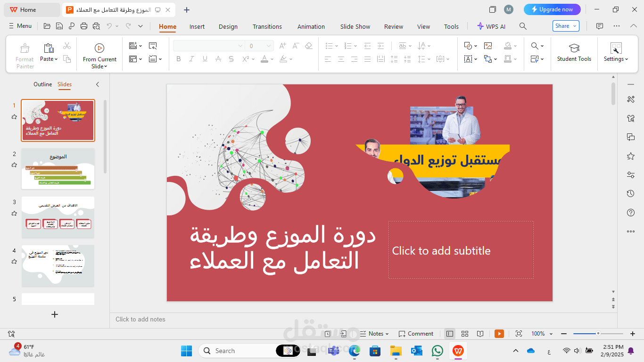Image resolution: width=644 pixels, height=362 pixels.
Task: Click the Print Preview icon
Action: (x=96, y=26)
